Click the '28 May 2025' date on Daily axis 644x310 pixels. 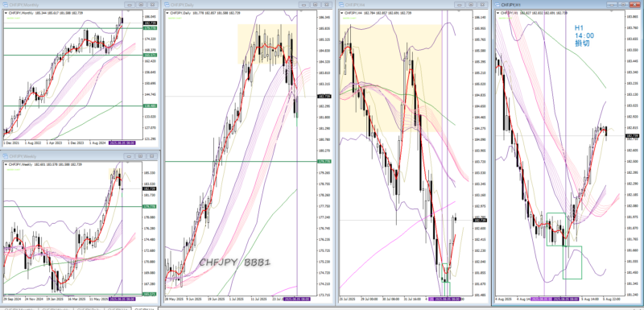[174, 299]
